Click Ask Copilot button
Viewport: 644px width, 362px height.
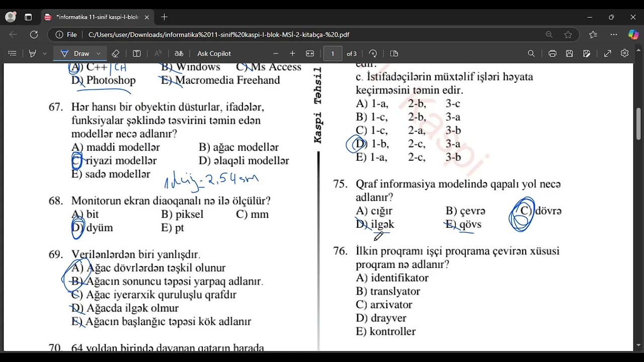click(214, 53)
